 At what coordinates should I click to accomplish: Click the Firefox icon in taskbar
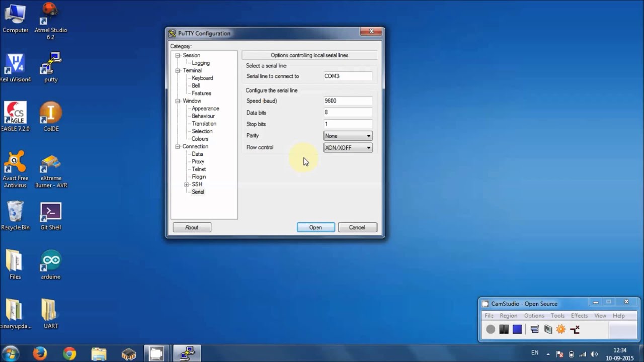[40, 353]
